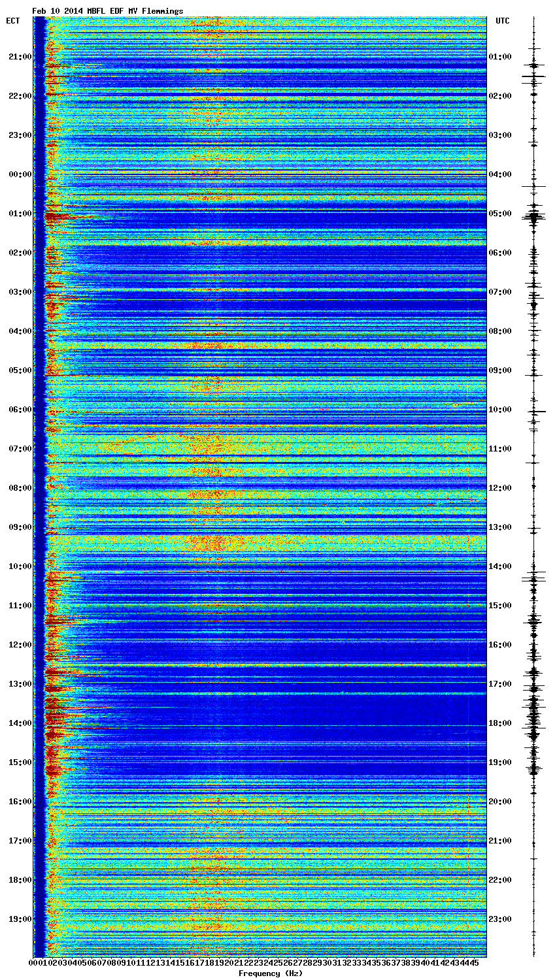Click the 09:00 label on the ECT axis
The image size is (557, 980).
[20, 527]
